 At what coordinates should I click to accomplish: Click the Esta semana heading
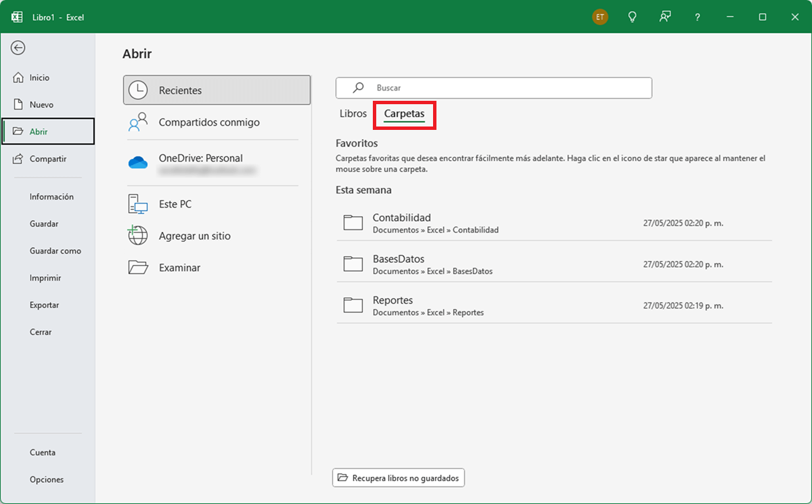tap(363, 190)
